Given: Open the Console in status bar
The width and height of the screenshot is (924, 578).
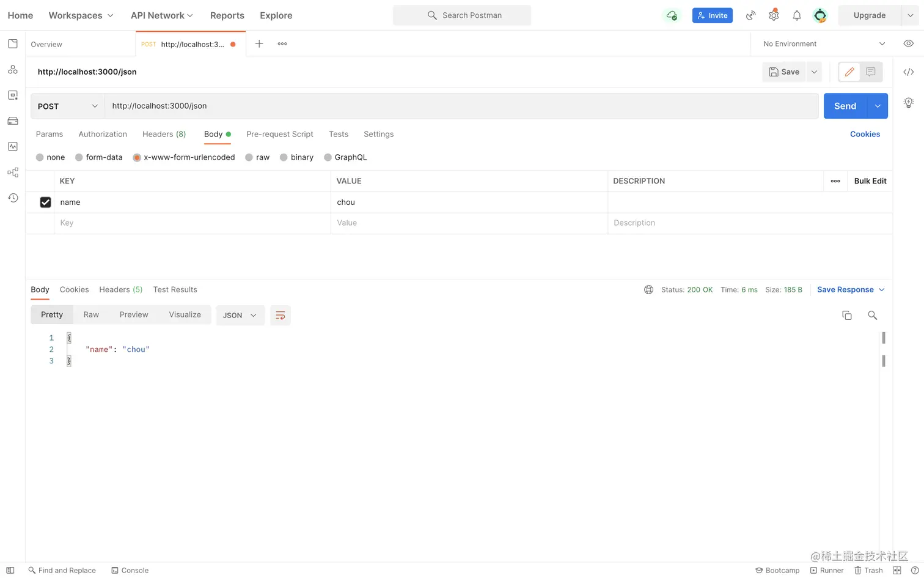Looking at the screenshot, I should 130,570.
